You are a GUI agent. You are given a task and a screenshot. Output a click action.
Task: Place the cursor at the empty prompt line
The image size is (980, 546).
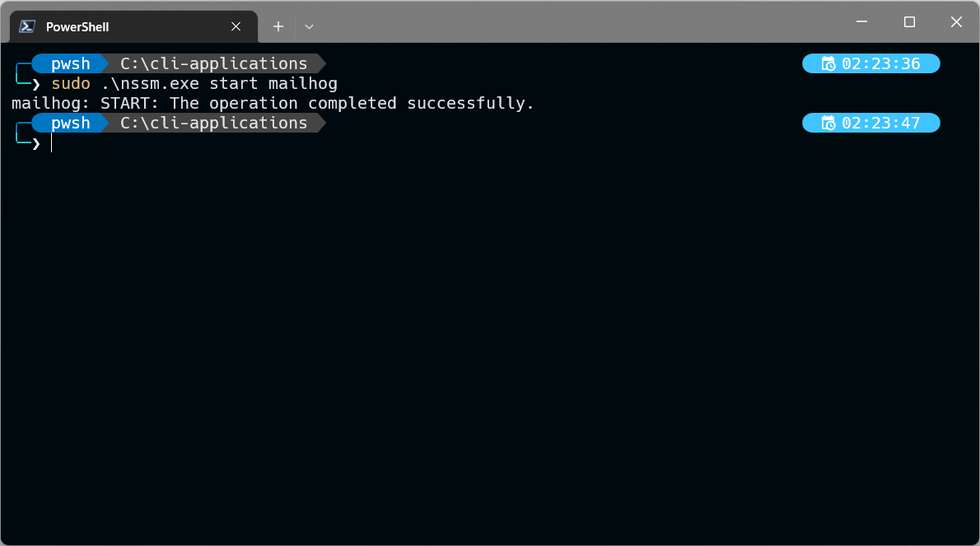[x=52, y=142]
